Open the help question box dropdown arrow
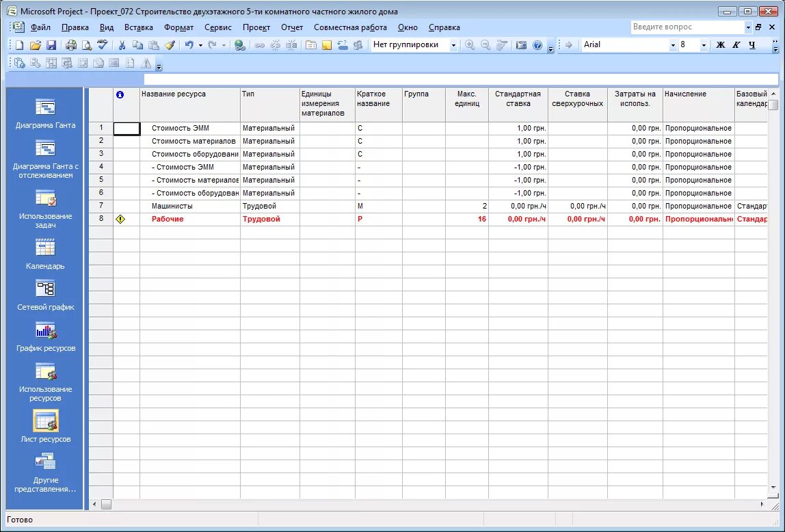Viewport: 785px width, 532px height. 748,27
